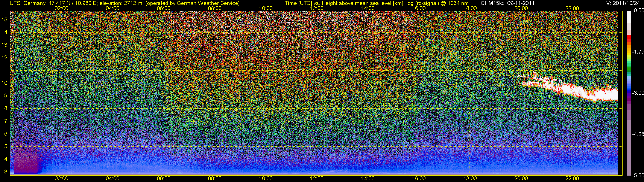Click the '22:00' label on the top time axis

(x=572, y=8)
